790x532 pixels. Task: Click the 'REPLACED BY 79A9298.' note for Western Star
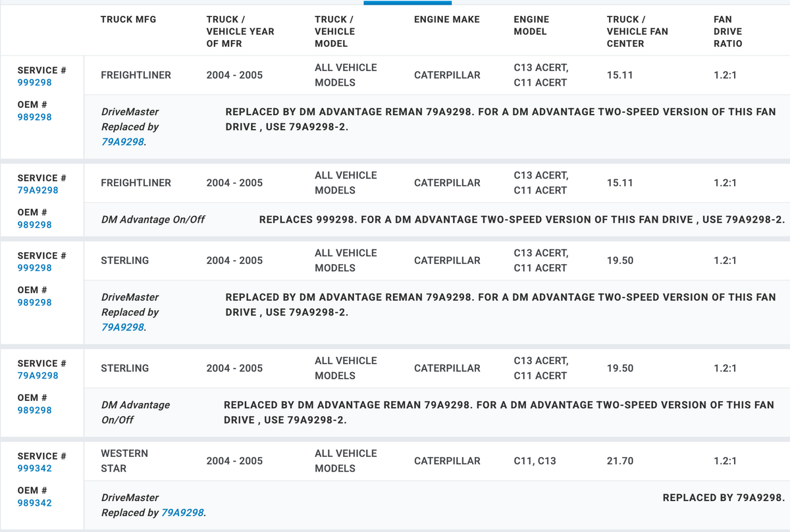tap(724, 498)
